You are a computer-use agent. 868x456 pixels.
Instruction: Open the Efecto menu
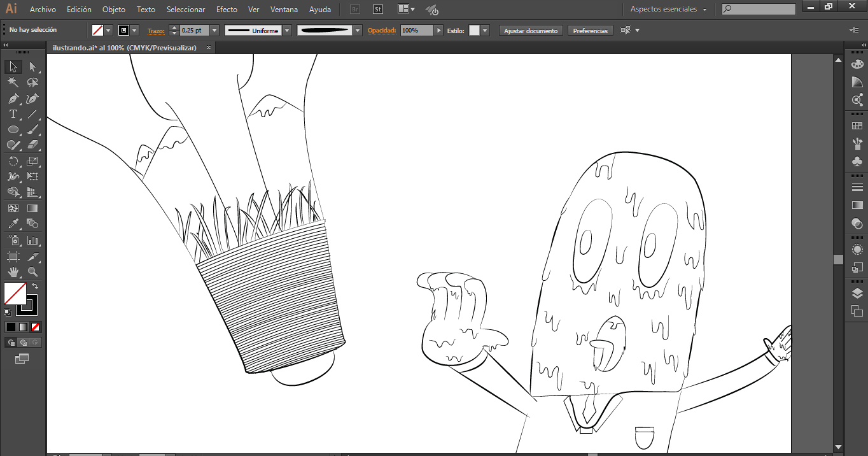pos(227,10)
